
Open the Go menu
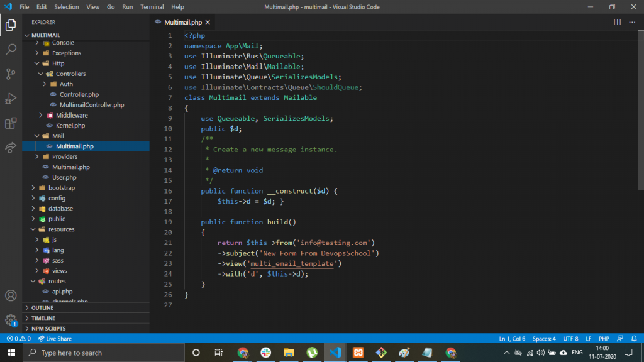(111, 6)
